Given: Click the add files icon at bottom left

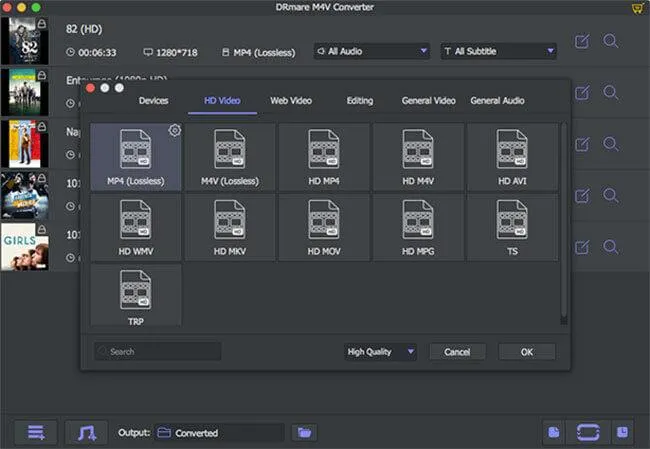Looking at the screenshot, I should 36,432.
